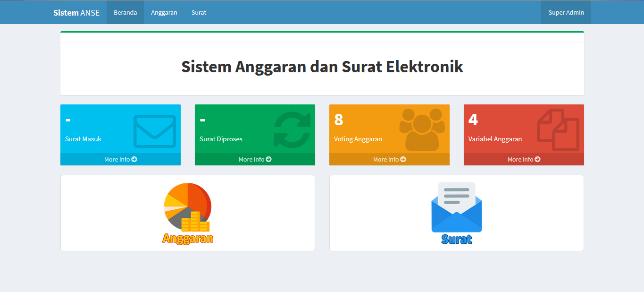
Task: Click the number 8 on Voting Anggaran
Action: point(338,120)
